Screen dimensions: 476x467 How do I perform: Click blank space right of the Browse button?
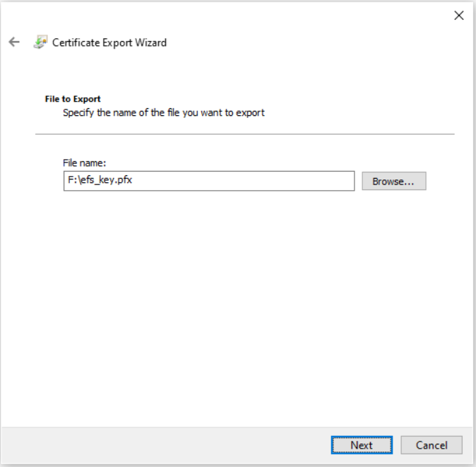point(445,182)
